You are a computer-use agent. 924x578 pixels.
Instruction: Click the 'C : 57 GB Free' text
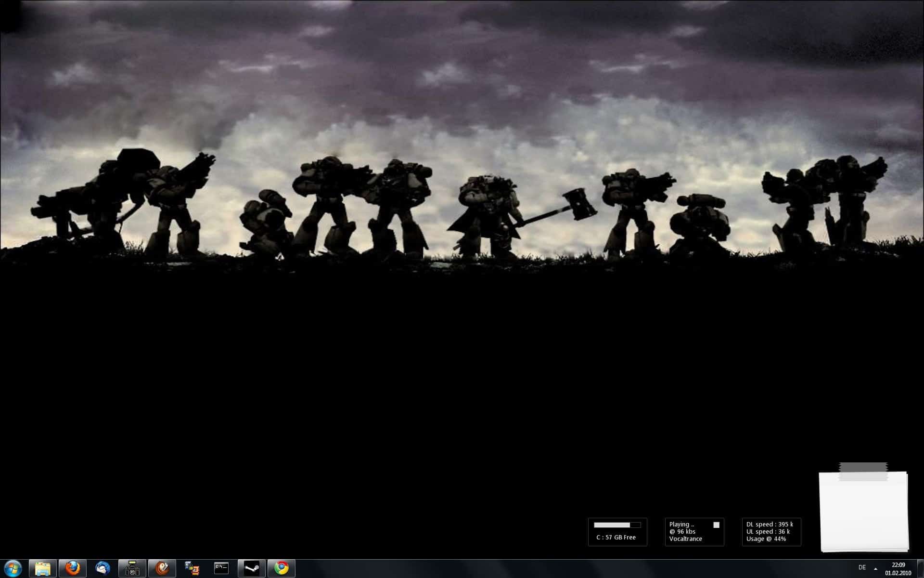(616, 538)
